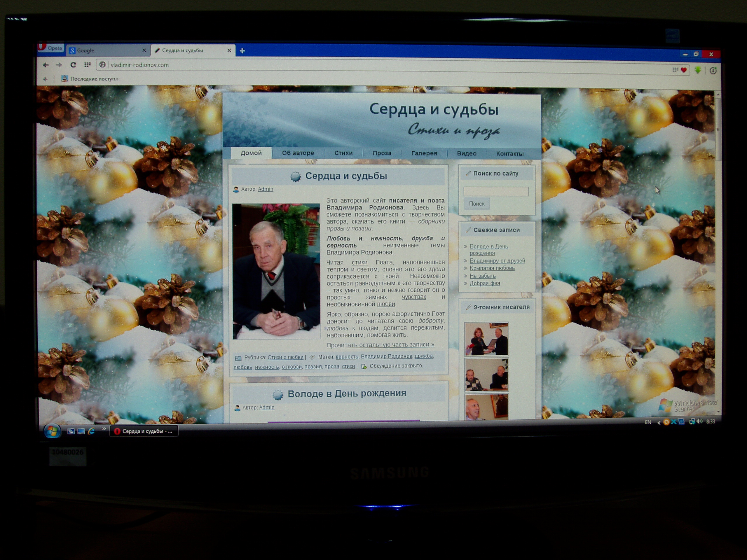This screenshot has height=560, width=747.
Task: Click the site globe icon in address bar
Action: [x=103, y=64]
